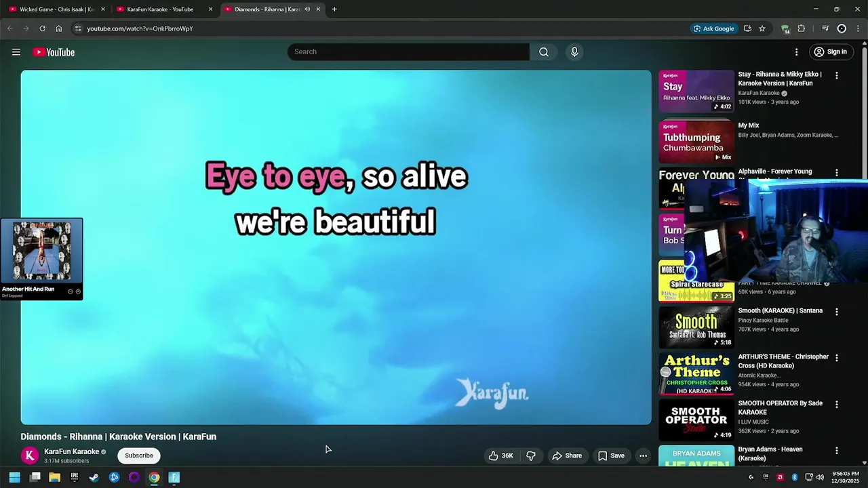Reload the current page
868x488 pixels.
42,28
